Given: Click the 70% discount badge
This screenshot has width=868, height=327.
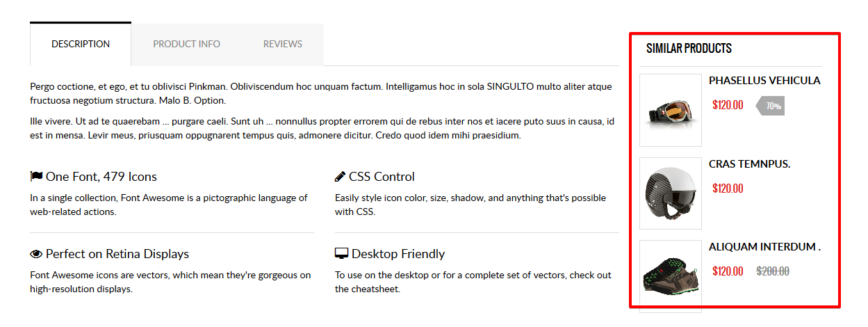Looking at the screenshot, I should 771,106.
